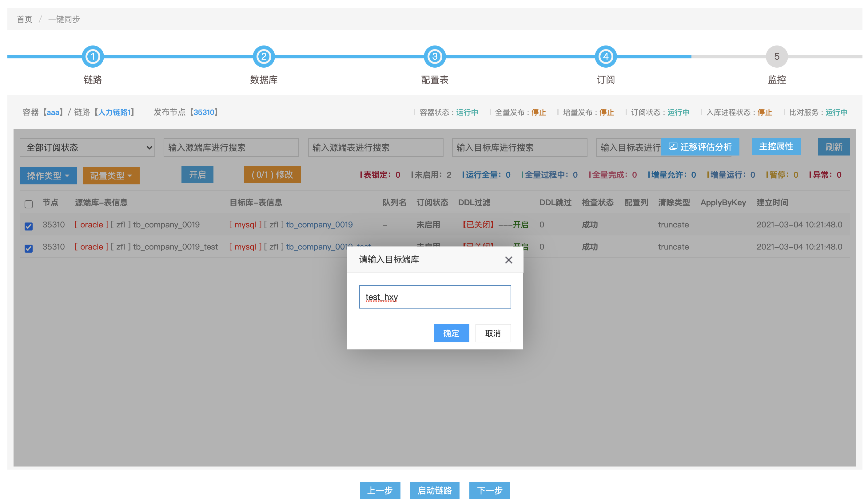
Task: Click the 刷新 refresh button
Action: point(834,147)
